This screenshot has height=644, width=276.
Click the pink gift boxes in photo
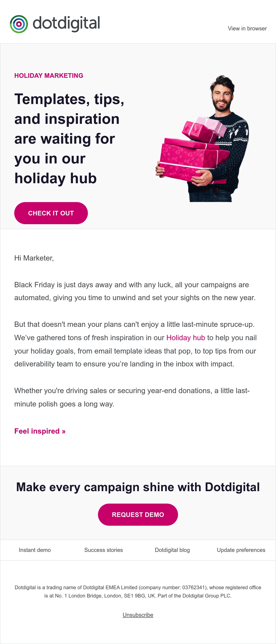pyautogui.click(x=193, y=150)
